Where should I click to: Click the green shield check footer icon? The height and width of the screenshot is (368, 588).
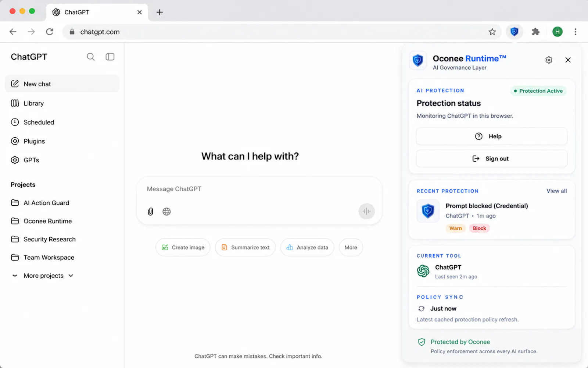coord(422,342)
